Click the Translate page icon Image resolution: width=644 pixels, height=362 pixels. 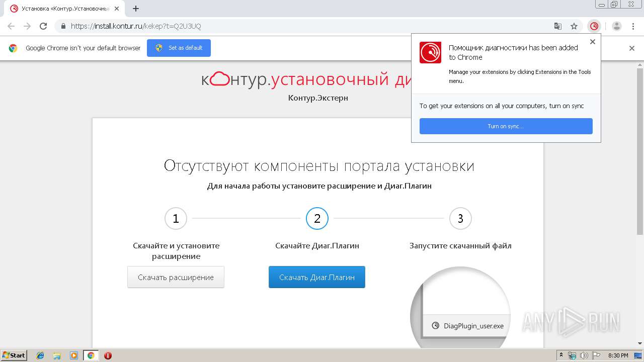click(558, 26)
